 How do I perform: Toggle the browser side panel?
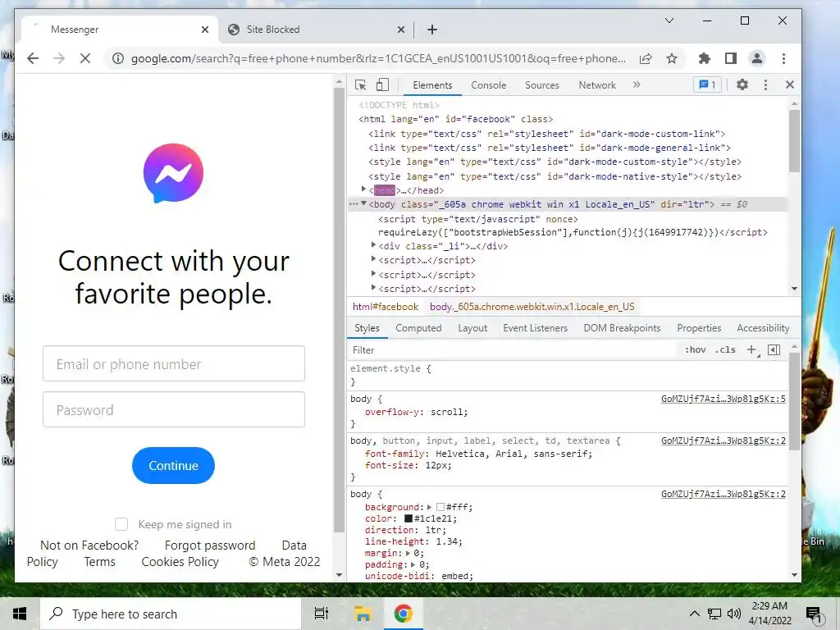coord(731,58)
